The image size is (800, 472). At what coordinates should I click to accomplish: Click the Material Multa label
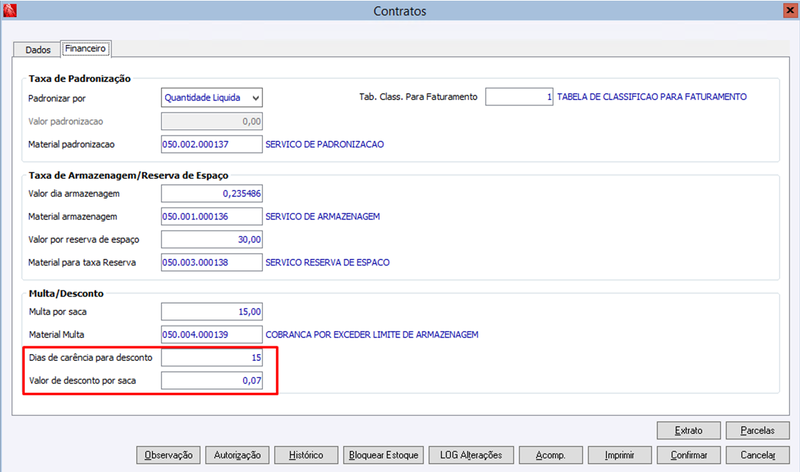coord(56,335)
